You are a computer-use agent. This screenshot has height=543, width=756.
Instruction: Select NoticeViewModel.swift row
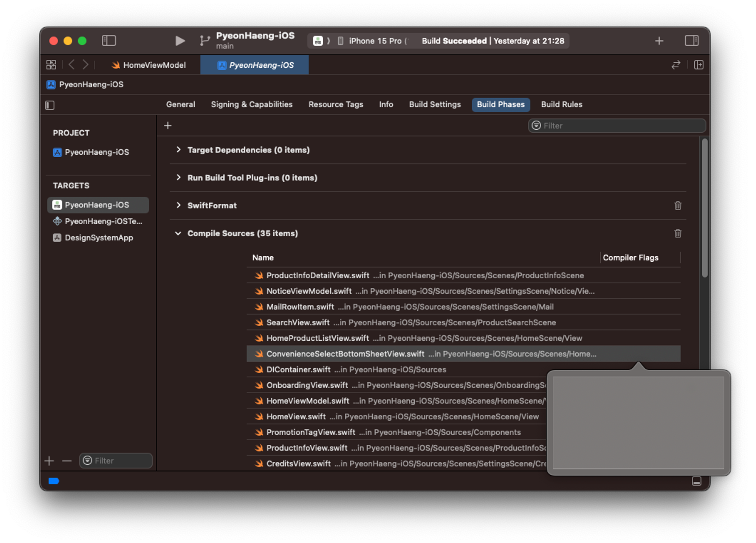[463, 291]
